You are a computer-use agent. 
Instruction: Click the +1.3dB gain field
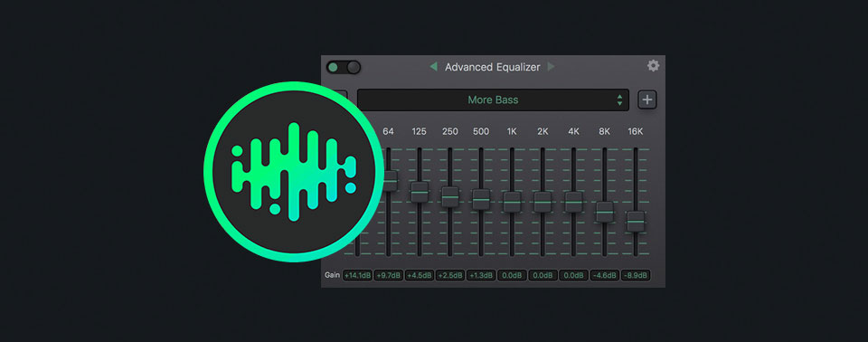click(481, 275)
